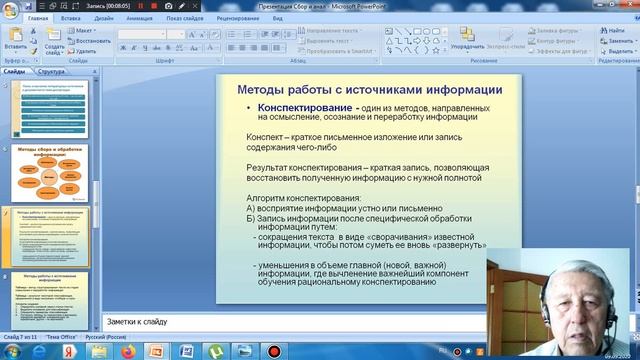Switch to the Дизайн ribbon tab

click(x=104, y=18)
